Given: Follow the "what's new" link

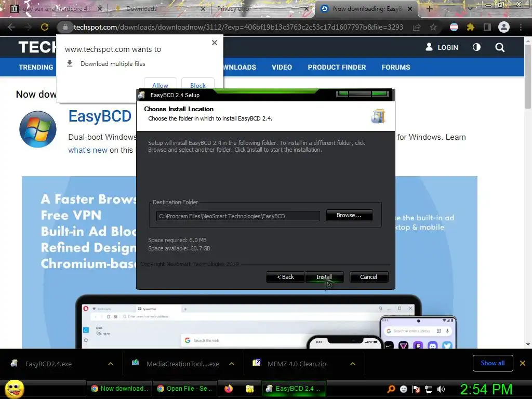Looking at the screenshot, I should (88, 150).
